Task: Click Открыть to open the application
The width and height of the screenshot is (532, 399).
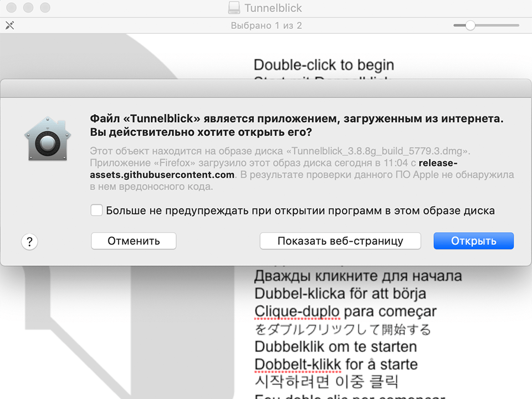Action: point(473,241)
